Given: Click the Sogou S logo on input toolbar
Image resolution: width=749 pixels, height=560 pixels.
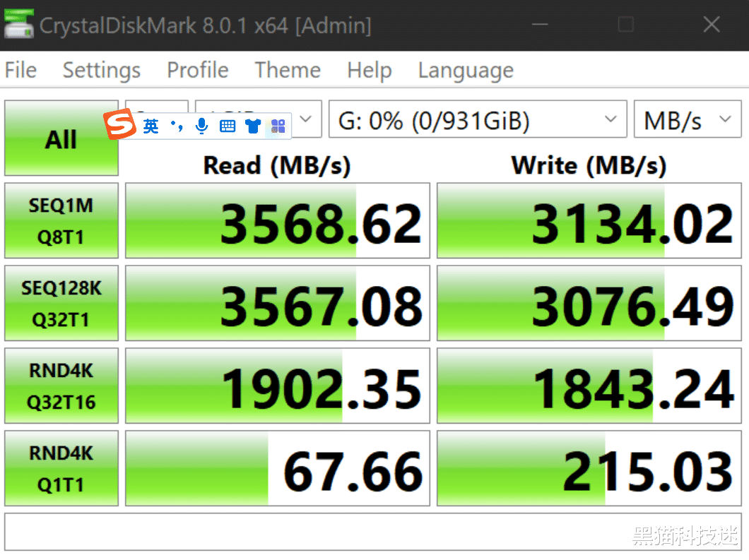Looking at the screenshot, I should point(119,124).
